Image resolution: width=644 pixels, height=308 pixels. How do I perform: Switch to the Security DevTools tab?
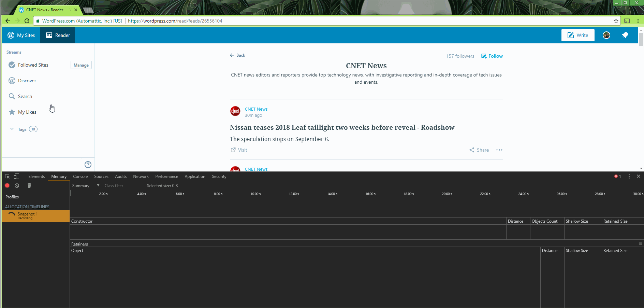[219, 177]
